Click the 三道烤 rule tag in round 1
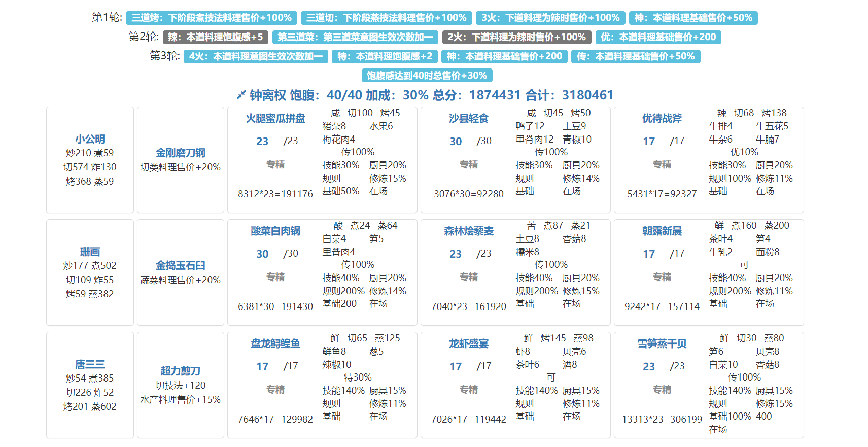 coord(211,18)
